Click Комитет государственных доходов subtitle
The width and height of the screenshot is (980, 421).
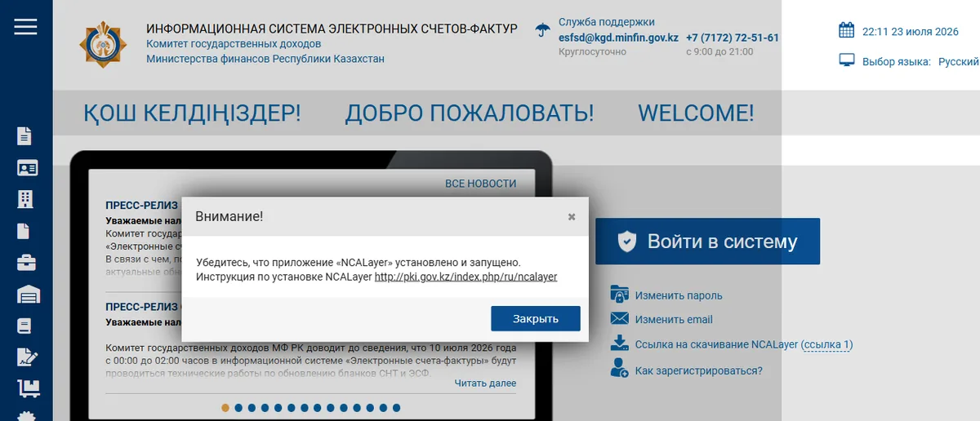[234, 43]
